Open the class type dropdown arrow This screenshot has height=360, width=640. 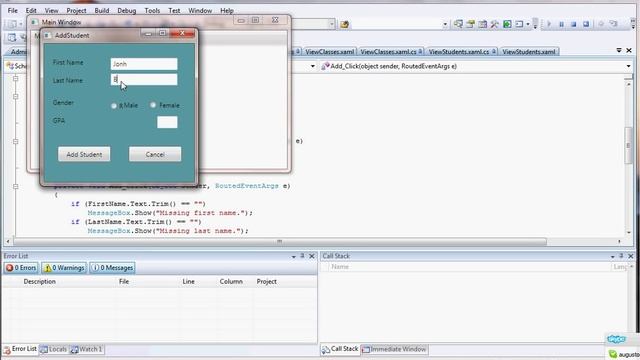coord(313,66)
